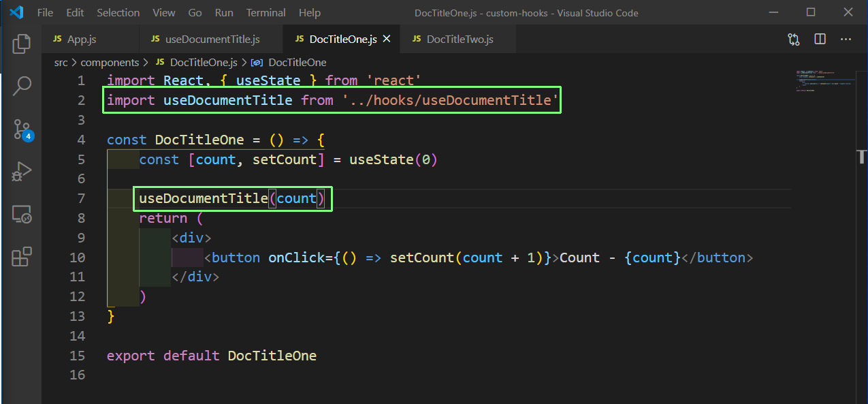Click the closing '</button>' tag

coord(718,258)
